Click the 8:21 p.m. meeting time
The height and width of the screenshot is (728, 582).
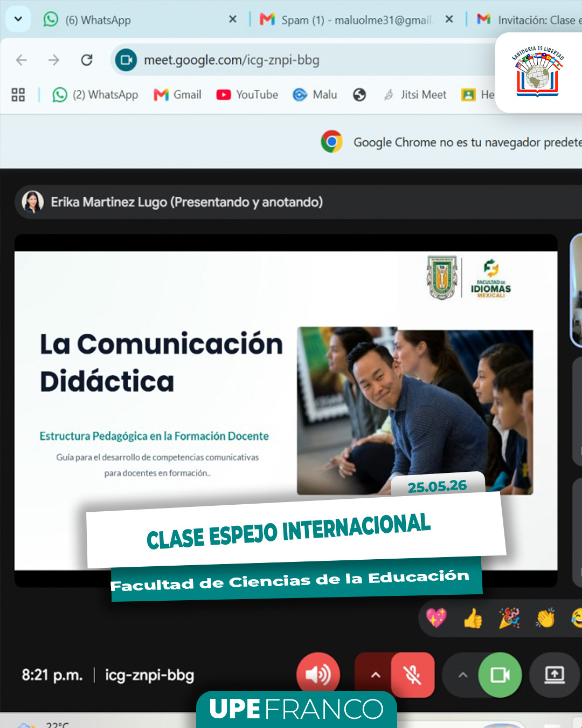click(x=52, y=675)
